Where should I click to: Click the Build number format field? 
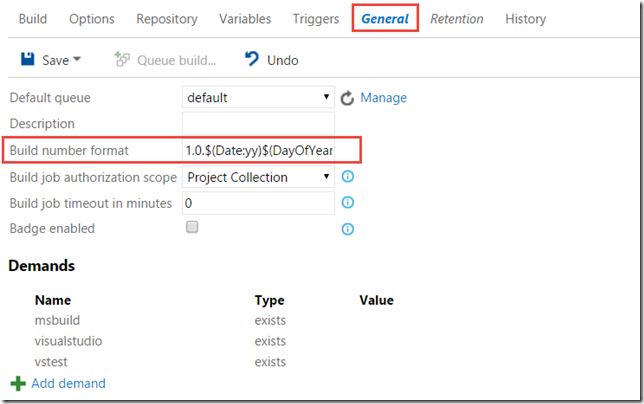(258, 150)
